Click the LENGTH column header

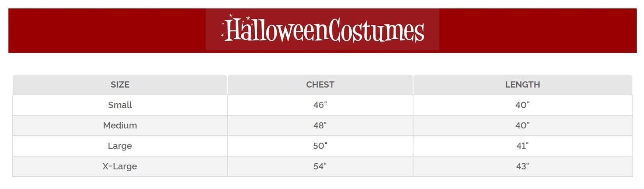[x=522, y=85]
